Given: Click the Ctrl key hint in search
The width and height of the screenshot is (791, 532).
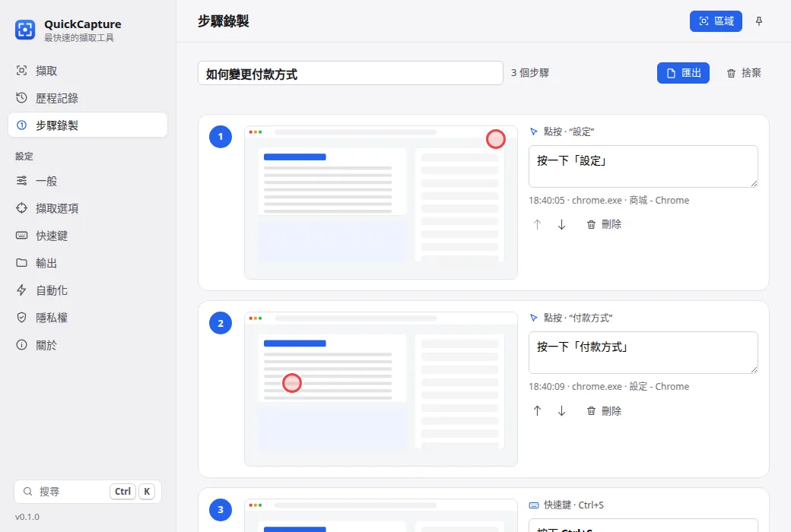Looking at the screenshot, I should [122, 491].
